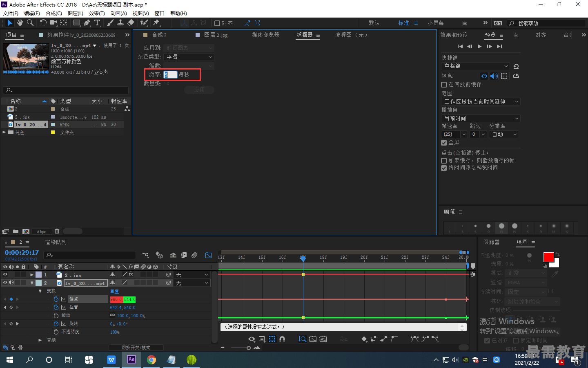The height and width of the screenshot is (368, 588).
Task: Click 重置 link in transform row
Action: (x=114, y=292)
